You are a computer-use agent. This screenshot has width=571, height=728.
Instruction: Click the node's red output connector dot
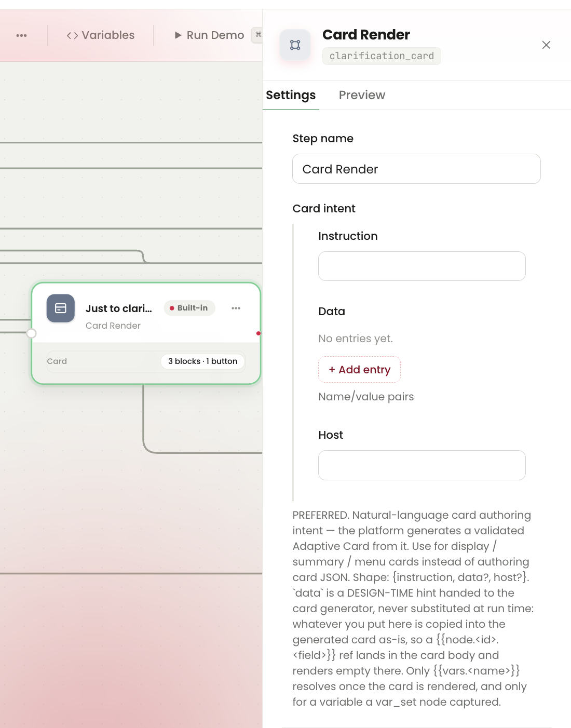[x=258, y=333]
